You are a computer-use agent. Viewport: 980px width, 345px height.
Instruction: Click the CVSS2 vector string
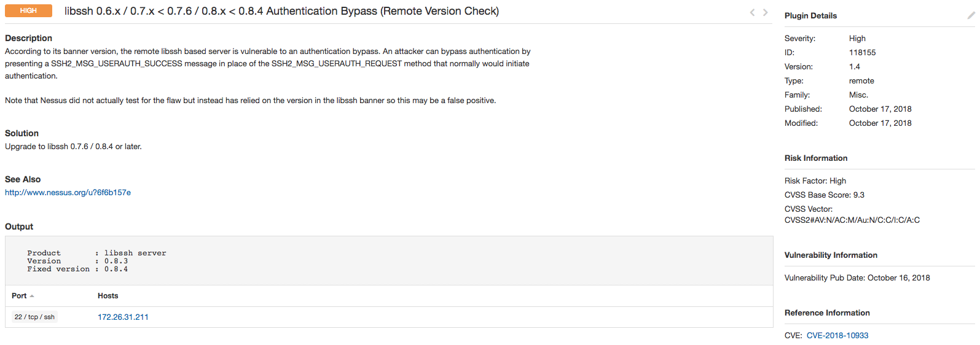coord(852,220)
